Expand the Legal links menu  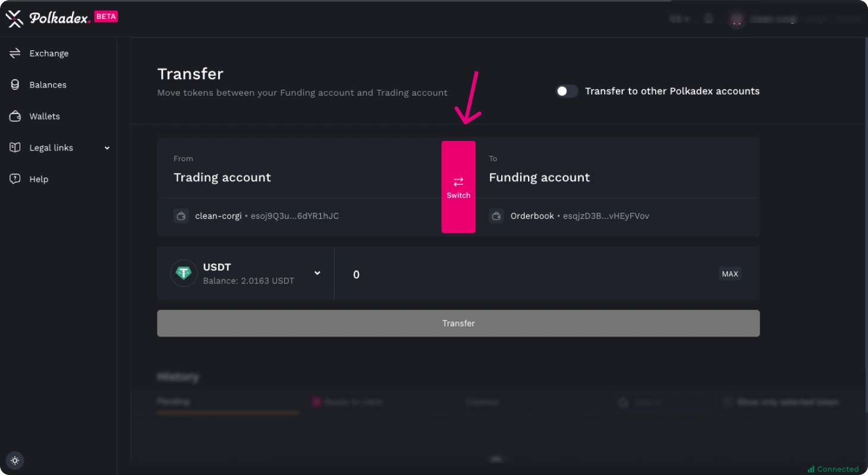click(107, 148)
